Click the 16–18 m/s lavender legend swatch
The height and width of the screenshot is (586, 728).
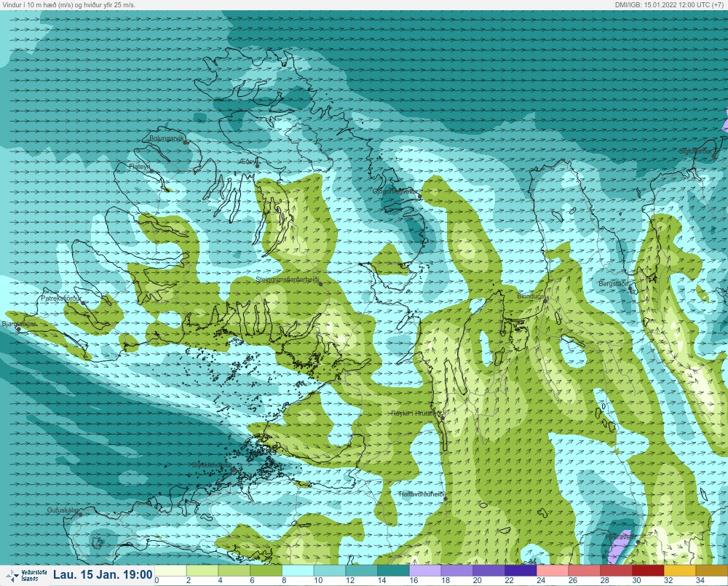[425, 570]
